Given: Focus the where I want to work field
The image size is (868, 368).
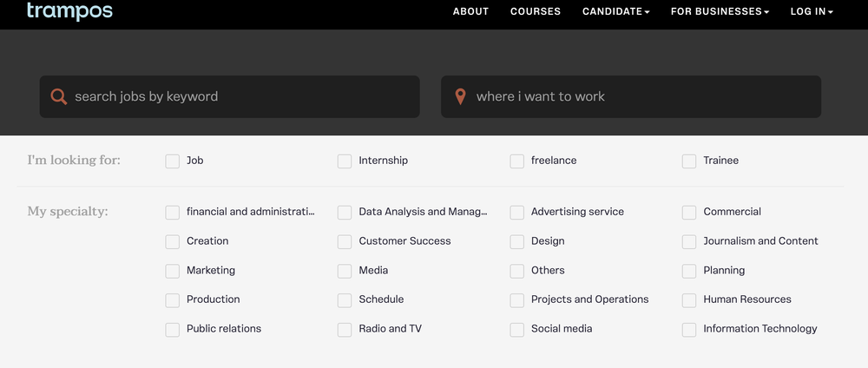Looking at the screenshot, I should coord(642,96).
